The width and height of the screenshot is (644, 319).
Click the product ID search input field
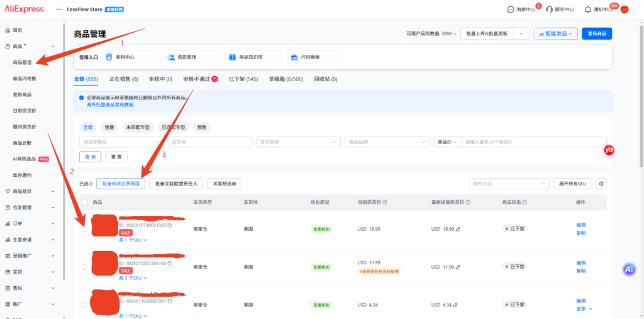(x=533, y=142)
